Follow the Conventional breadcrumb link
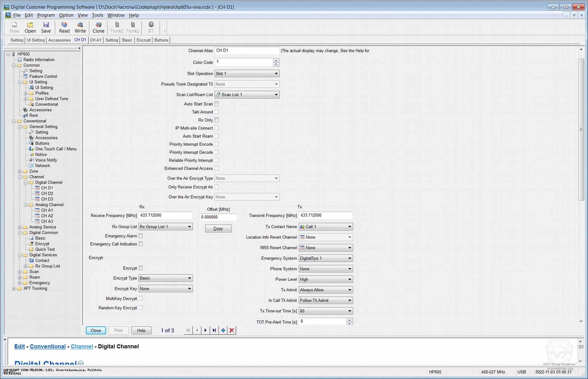The height and width of the screenshot is (379, 588). (48, 346)
